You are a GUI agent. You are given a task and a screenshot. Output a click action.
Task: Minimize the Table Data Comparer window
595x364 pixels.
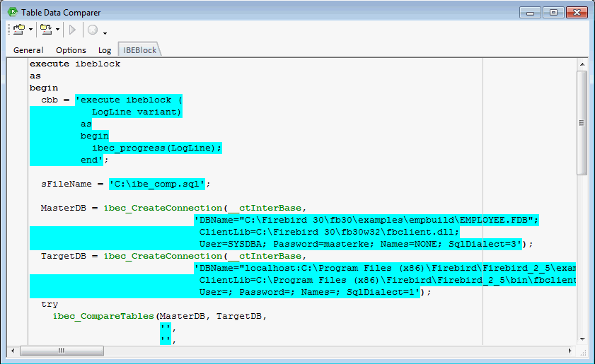click(530, 13)
